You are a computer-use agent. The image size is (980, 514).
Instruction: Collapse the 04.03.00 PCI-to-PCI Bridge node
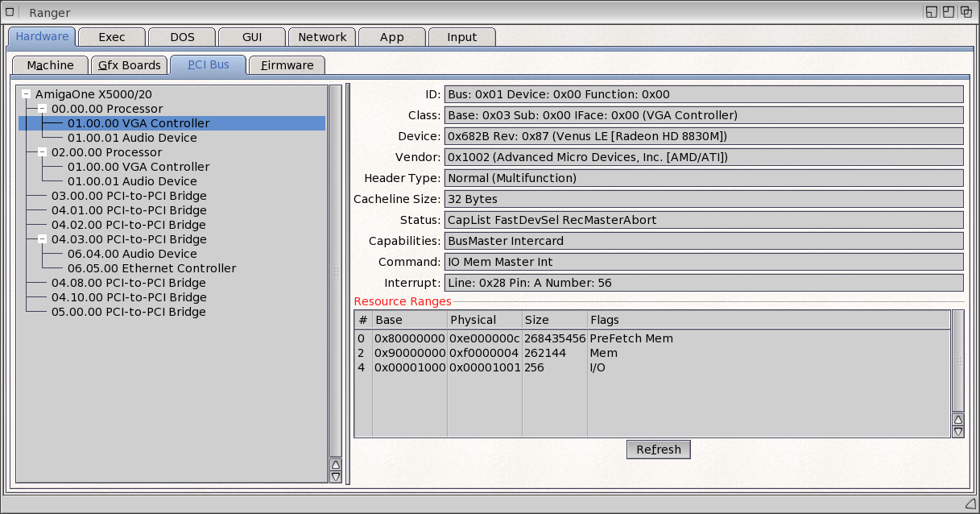point(42,239)
